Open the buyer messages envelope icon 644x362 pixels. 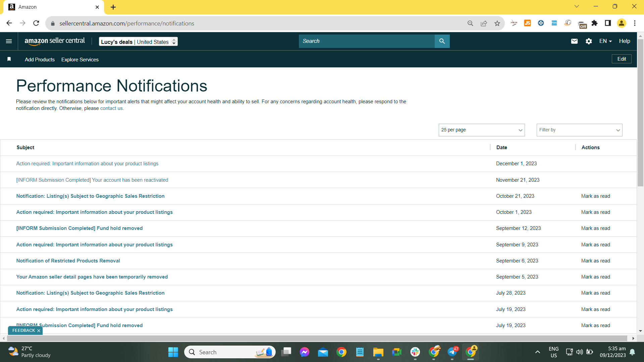point(574,41)
